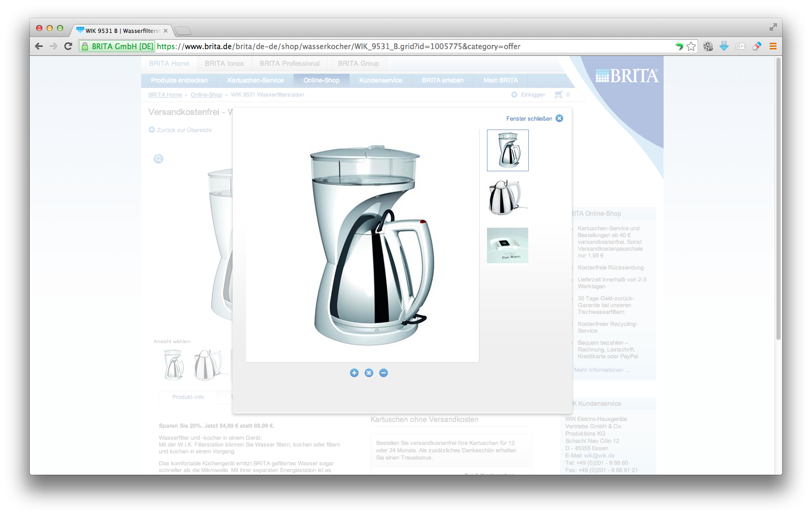Select the kettle-only thumbnail in the lightbox
Viewport: 812px width, 516px height.
pos(508,197)
